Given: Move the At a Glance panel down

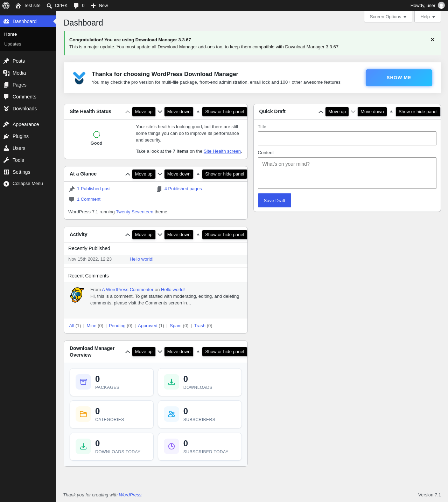Looking at the screenshot, I should tap(160, 174).
